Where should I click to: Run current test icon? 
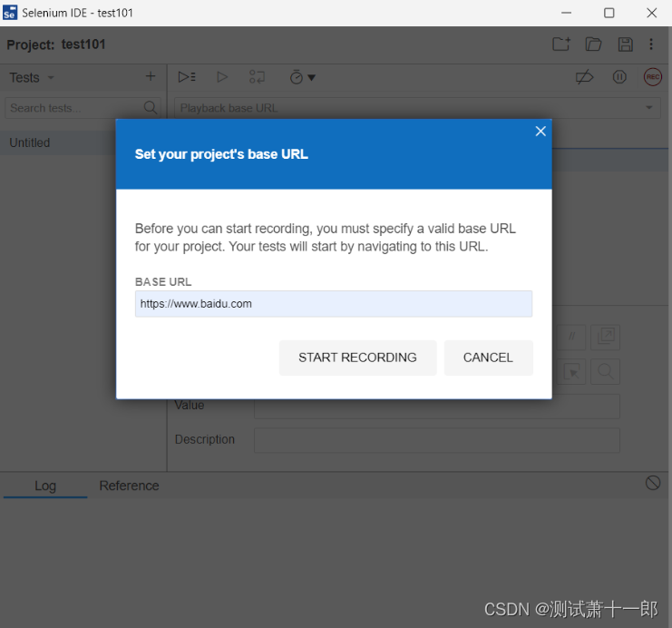(222, 77)
